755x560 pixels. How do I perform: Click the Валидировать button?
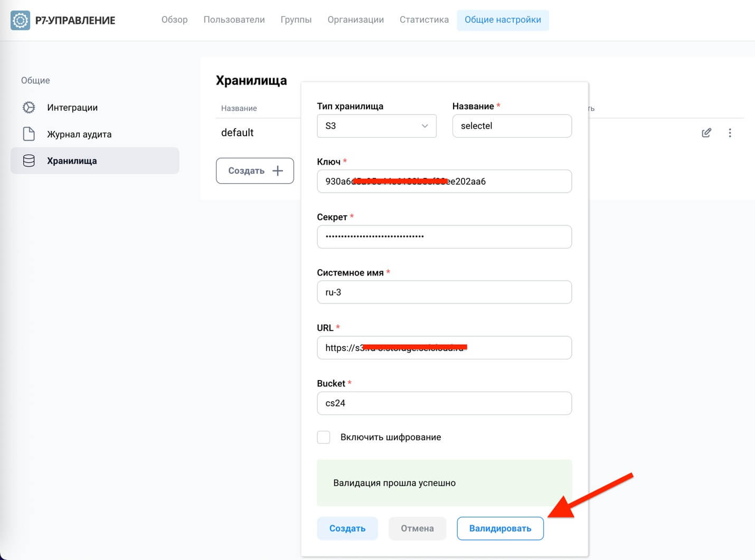(x=500, y=528)
